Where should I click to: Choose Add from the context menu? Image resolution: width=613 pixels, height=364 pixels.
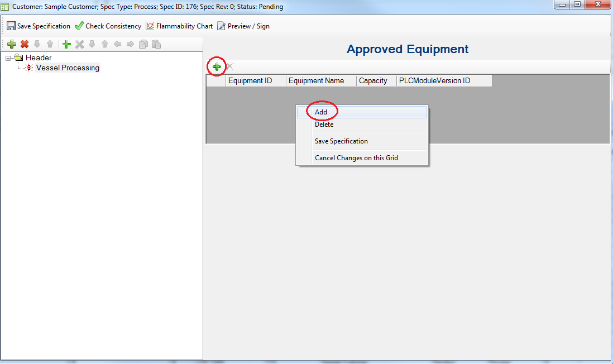[x=321, y=112]
